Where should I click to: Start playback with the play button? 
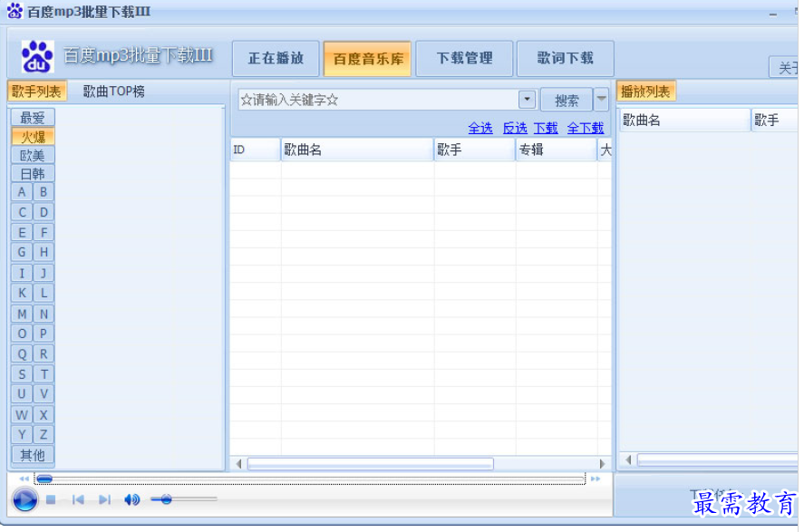click(24, 499)
